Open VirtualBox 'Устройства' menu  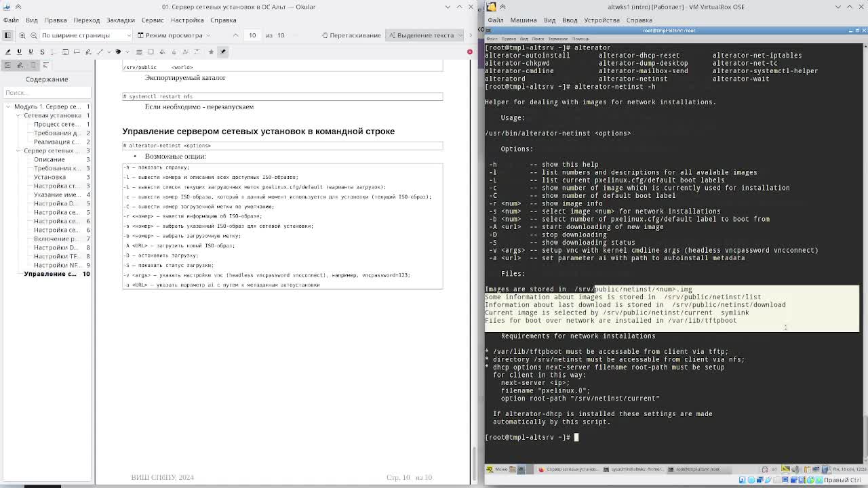pos(601,20)
